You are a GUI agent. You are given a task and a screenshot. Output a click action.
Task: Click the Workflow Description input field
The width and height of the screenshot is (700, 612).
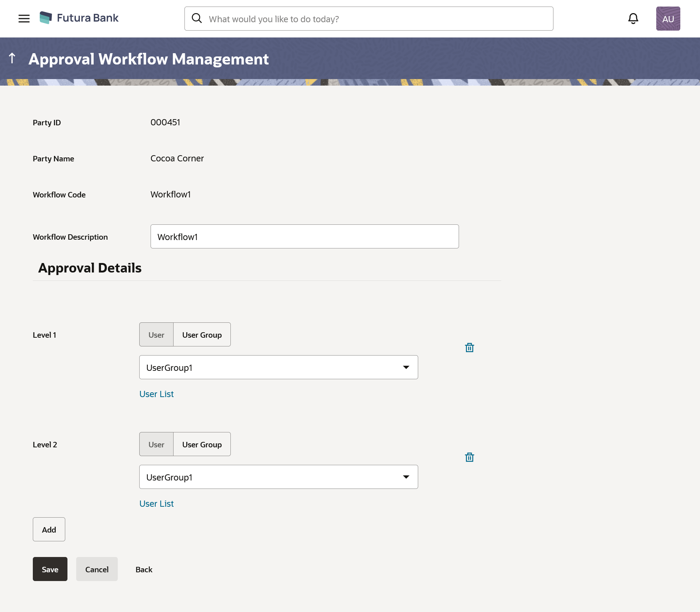[x=304, y=237]
